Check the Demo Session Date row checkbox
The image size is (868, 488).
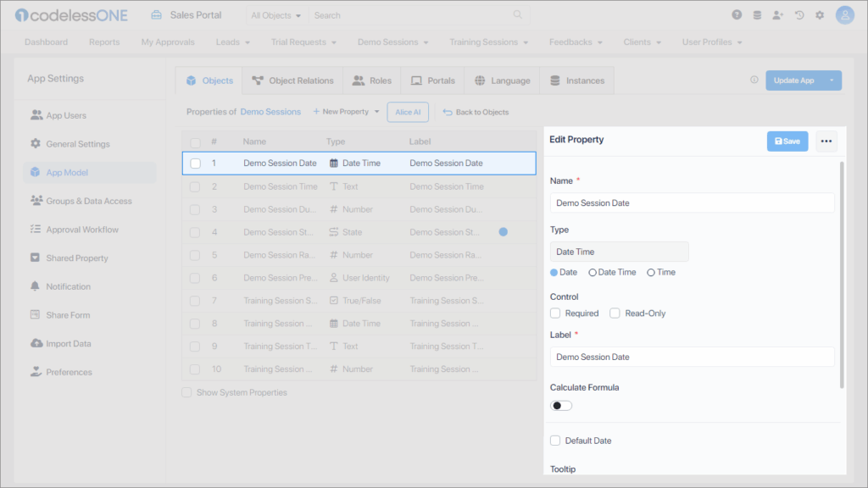(x=196, y=164)
